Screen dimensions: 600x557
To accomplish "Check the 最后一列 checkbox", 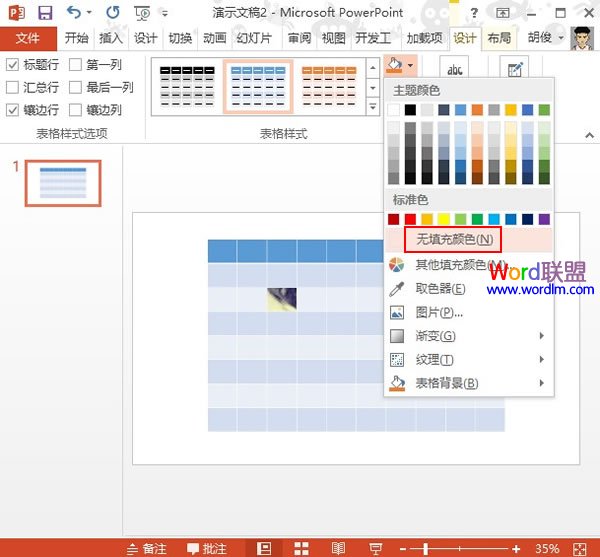I will tap(75, 87).
